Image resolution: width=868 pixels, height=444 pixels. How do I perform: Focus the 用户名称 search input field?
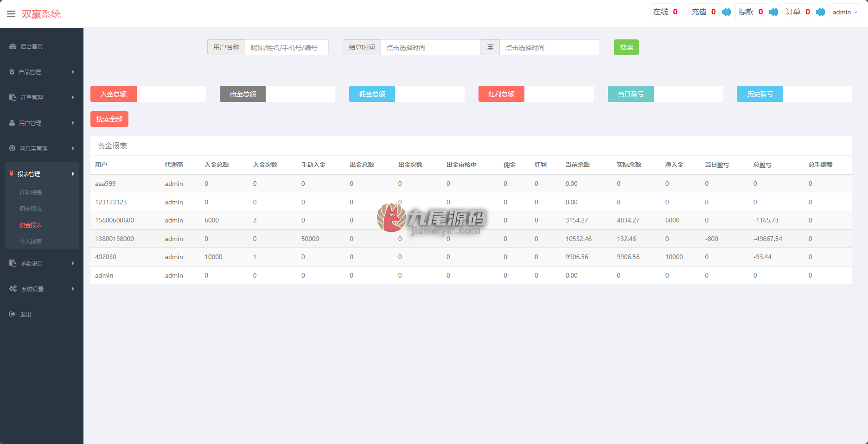tap(287, 47)
